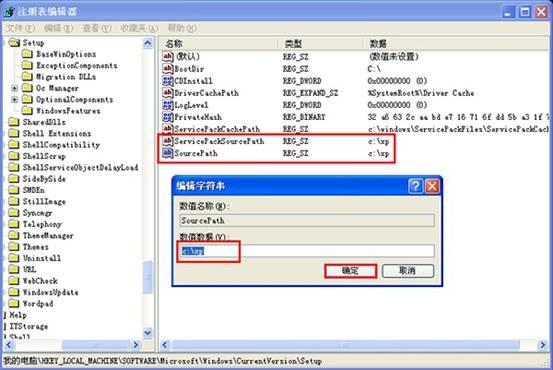The height and width of the screenshot is (370, 553).
Task: Confirm the edit string dialog with 确定
Action: click(350, 271)
